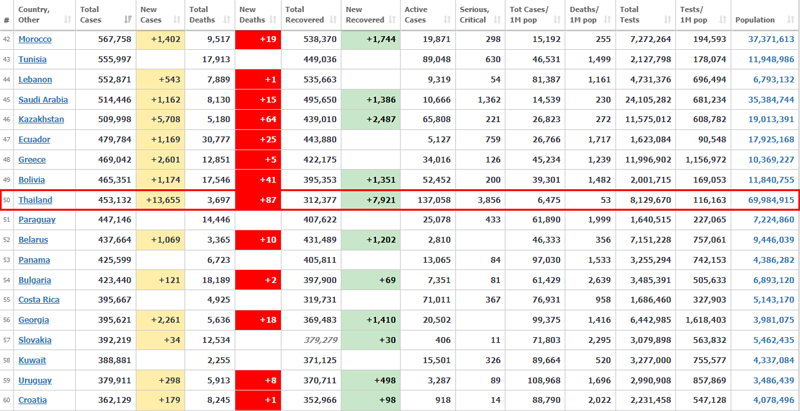This screenshot has height=411, width=800.
Task: Click the sort arrows in Total Deaths header
Action: [x=228, y=20]
